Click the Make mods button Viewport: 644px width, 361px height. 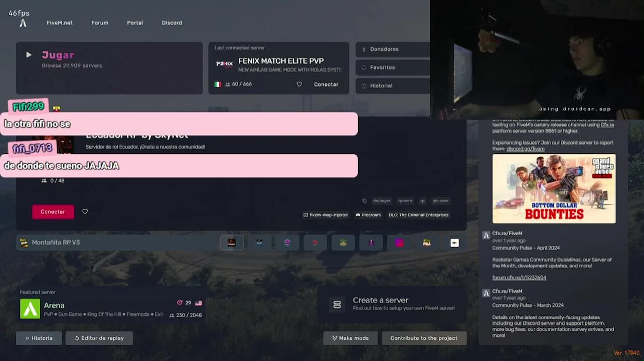[350, 338]
